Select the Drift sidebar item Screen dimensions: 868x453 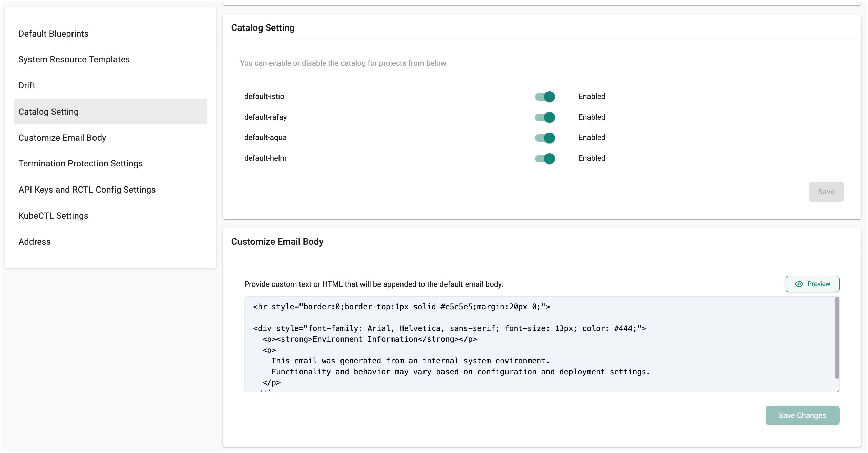(27, 85)
